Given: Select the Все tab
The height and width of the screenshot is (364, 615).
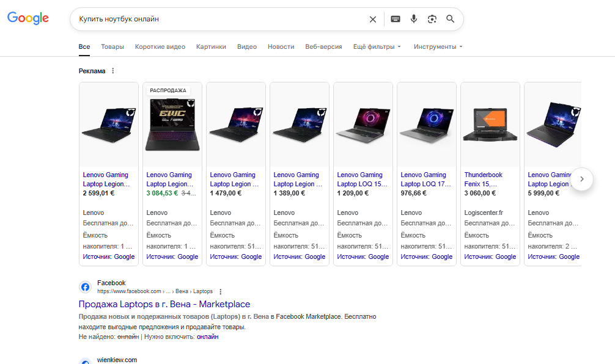Looking at the screenshot, I should click(84, 46).
